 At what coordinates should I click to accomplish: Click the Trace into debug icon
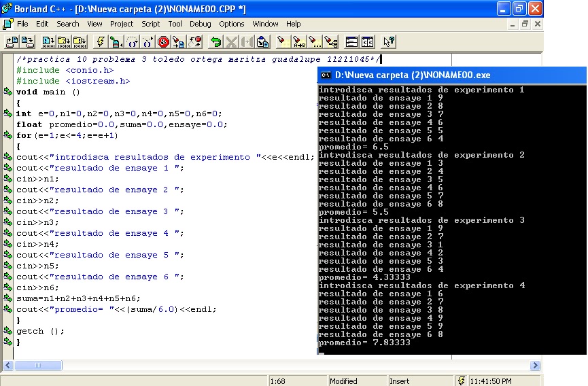(x=148, y=42)
